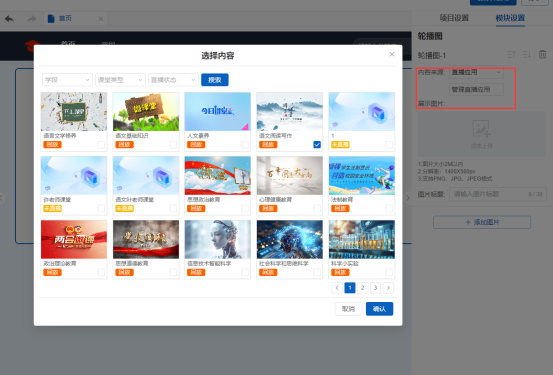Click the 许老师课堂 card title
This screenshot has height=375, width=553.
point(57,200)
